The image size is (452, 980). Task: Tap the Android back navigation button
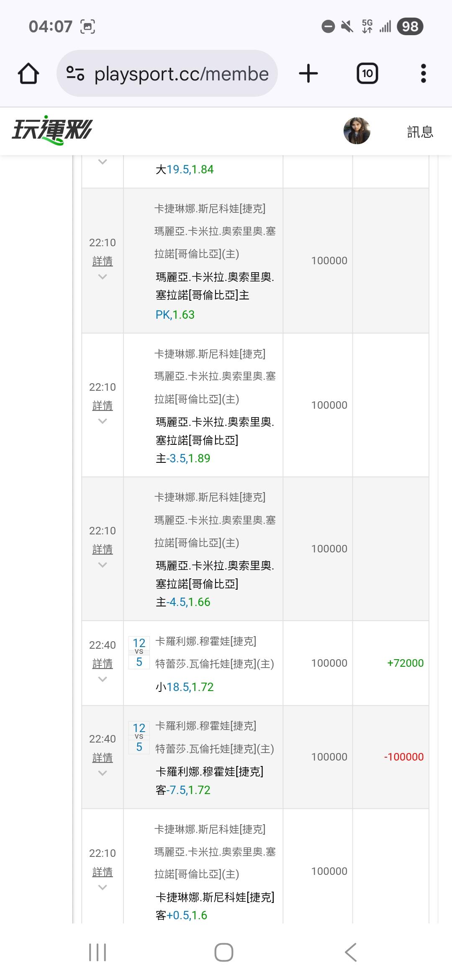click(351, 952)
